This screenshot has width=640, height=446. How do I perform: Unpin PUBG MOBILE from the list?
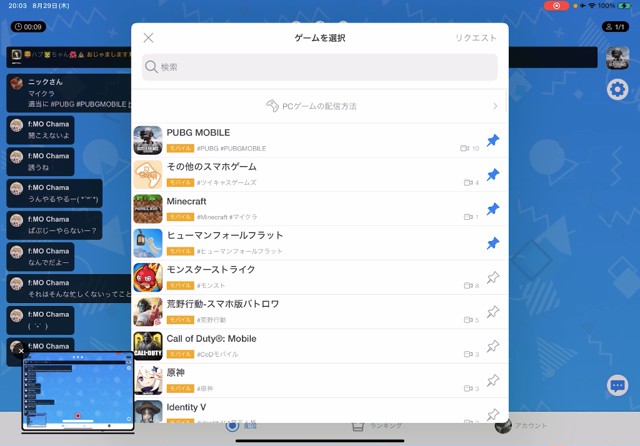[493, 140]
